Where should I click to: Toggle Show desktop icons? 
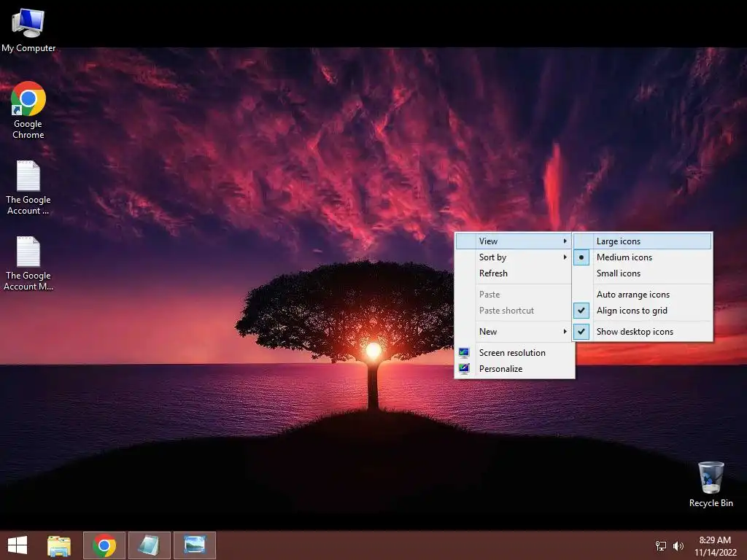(x=643, y=332)
